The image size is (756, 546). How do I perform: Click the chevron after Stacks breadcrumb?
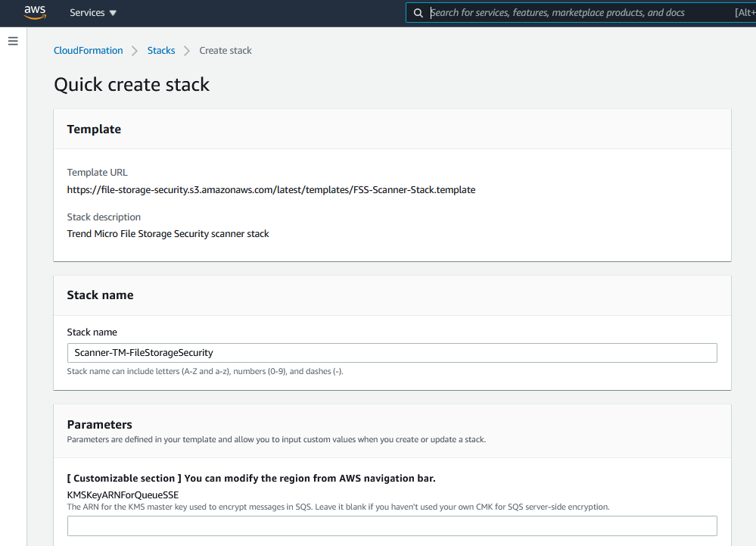[x=187, y=51]
